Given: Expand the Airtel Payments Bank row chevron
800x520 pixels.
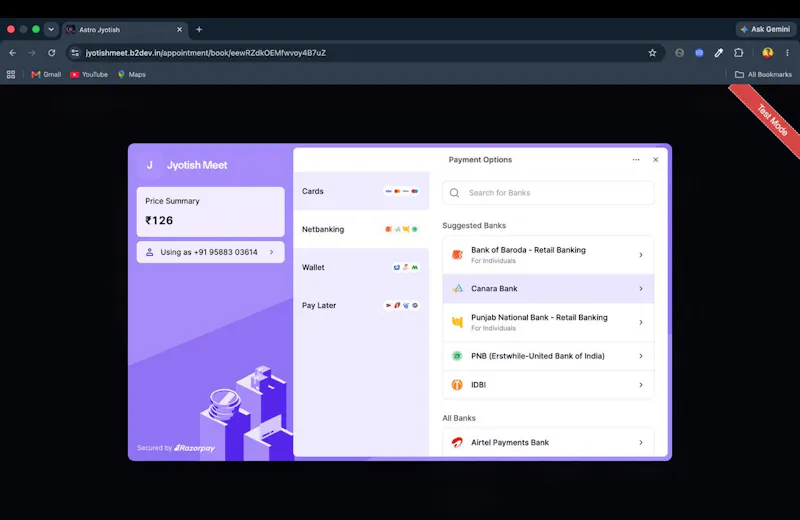Looking at the screenshot, I should [x=641, y=442].
